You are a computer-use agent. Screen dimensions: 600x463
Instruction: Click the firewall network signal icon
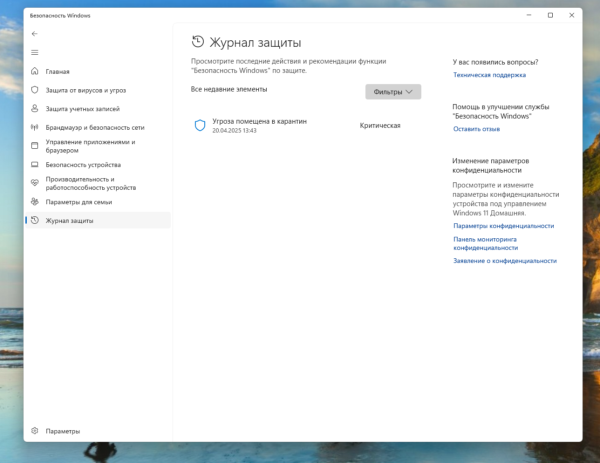pos(34,127)
